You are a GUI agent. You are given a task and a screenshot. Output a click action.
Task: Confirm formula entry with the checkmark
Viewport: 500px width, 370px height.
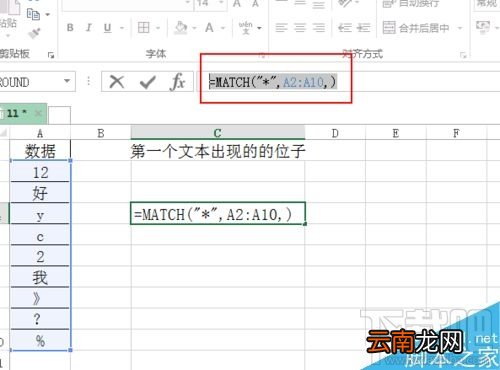[148, 82]
